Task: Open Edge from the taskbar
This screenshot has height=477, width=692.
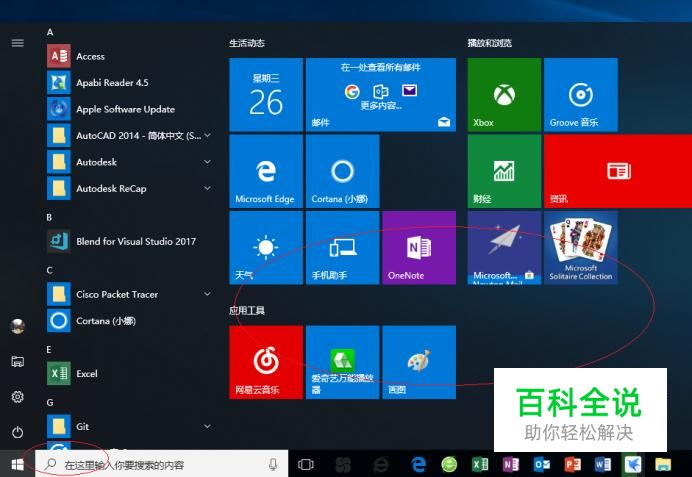Action: [x=418, y=464]
